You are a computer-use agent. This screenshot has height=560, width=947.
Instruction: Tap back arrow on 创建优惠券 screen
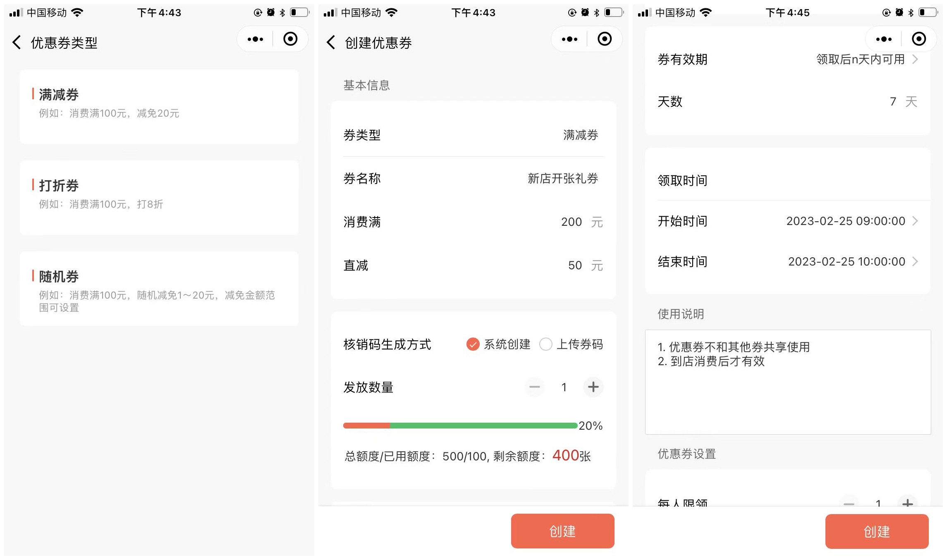(x=331, y=42)
